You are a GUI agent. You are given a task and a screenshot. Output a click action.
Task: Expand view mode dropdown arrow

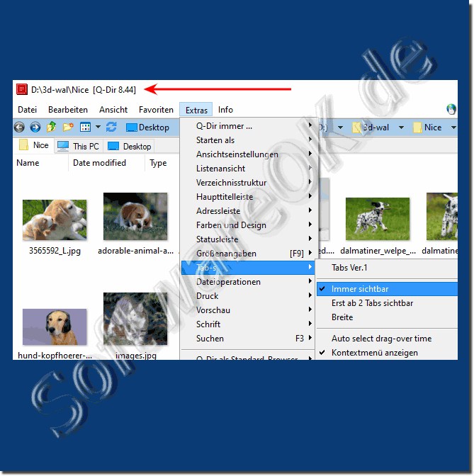98,127
